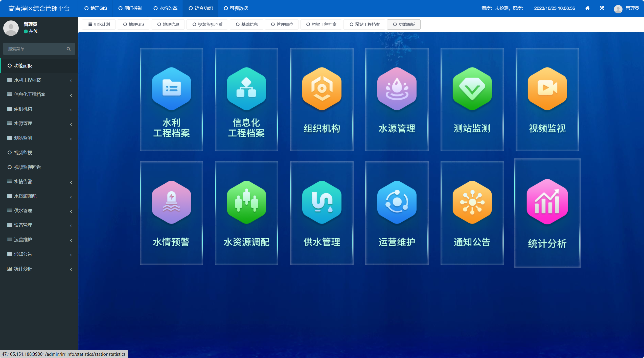Switch to the 泵站工程档案 tab
Viewport: 644px width, 358px height.
coord(365,25)
